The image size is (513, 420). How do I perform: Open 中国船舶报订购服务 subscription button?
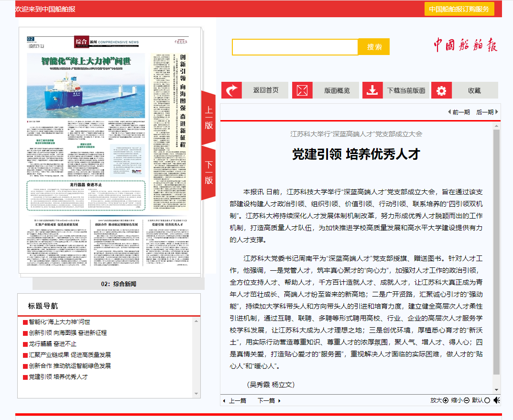(x=459, y=9)
